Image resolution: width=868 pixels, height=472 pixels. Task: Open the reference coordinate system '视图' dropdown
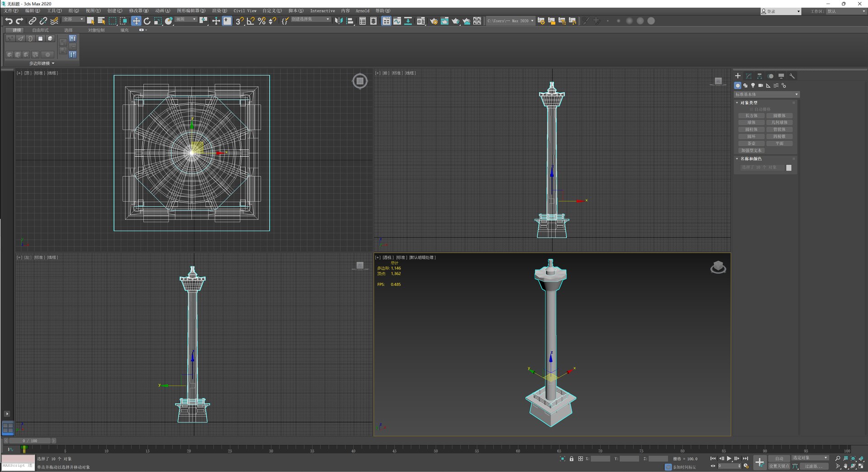coord(186,19)
